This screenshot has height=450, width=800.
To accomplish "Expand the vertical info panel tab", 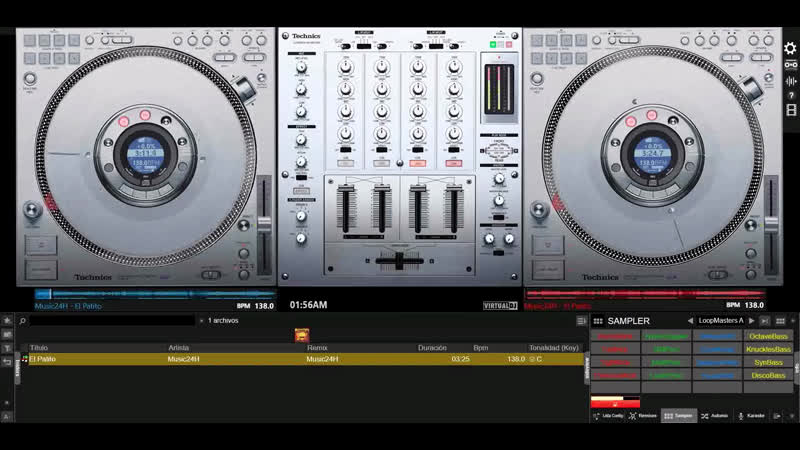I will click(796, 368).
